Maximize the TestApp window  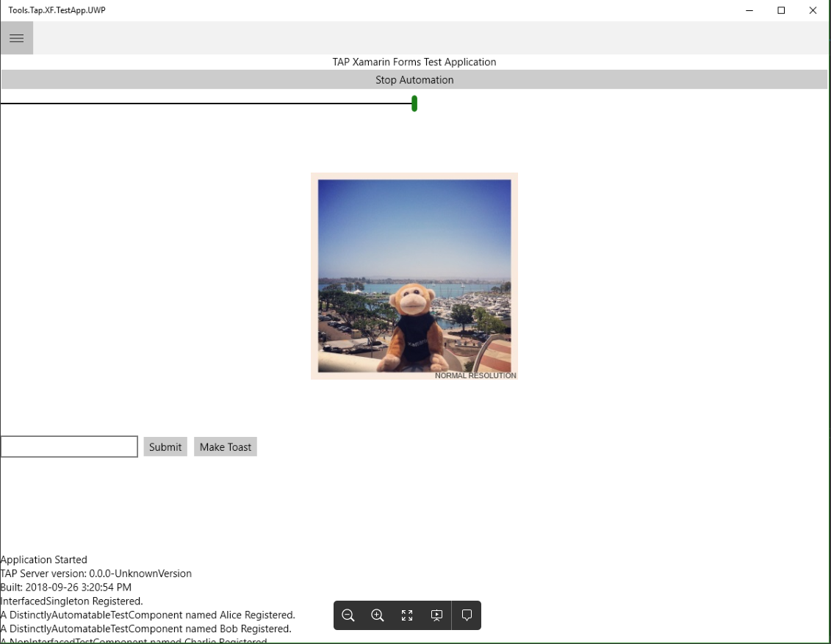tap(780, 10)
